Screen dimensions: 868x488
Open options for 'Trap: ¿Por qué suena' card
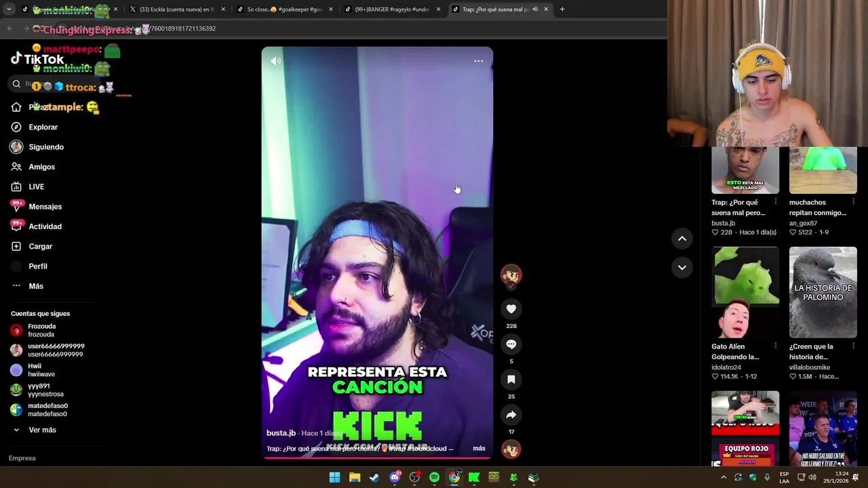pos(776,202)
